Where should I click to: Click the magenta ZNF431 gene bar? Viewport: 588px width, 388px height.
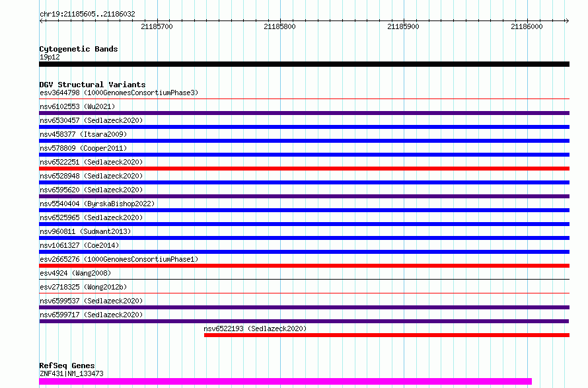click(x=285, y=381)
